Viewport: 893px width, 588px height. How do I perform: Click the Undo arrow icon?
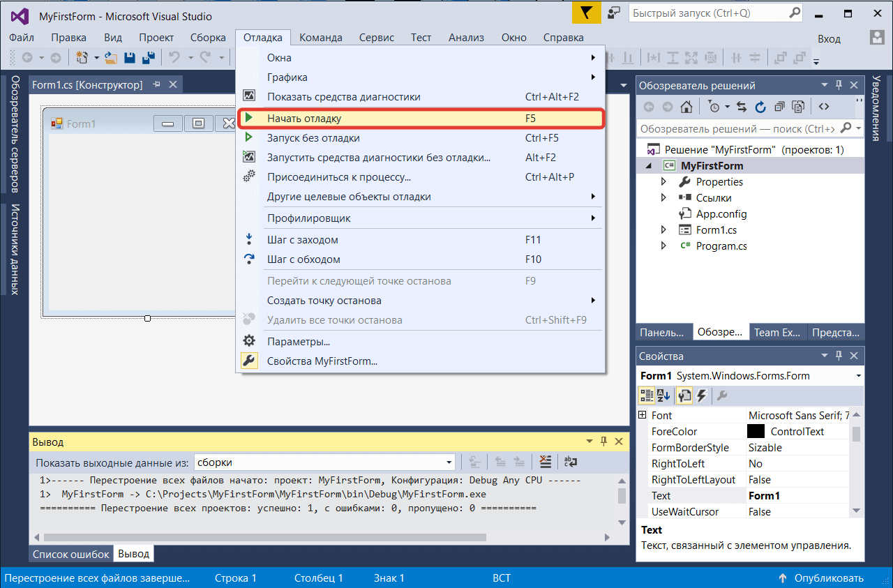point(174,58)
